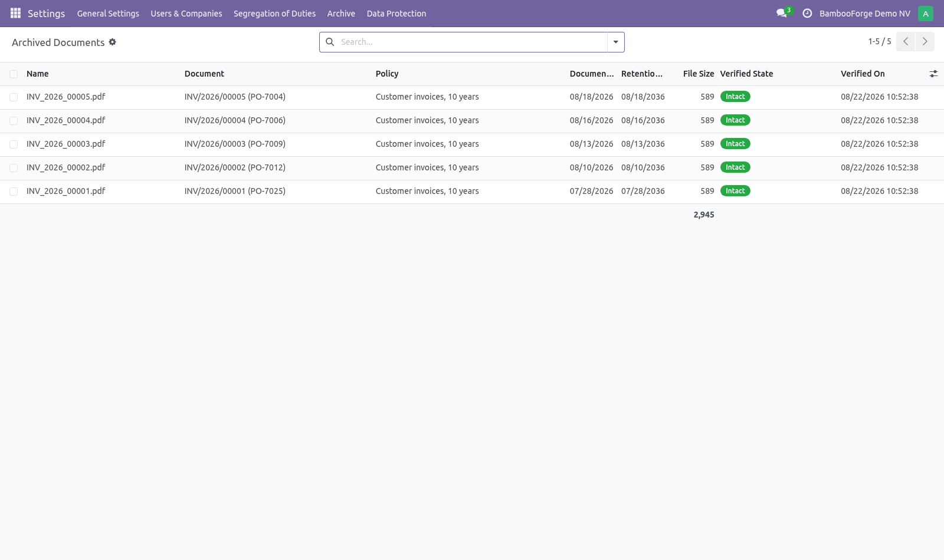Image resolution: width=944 pixels, height=560 pixels.
Task: Click document INV/2026/00003 (PO-7009)
Action: (x=235, y=144)
